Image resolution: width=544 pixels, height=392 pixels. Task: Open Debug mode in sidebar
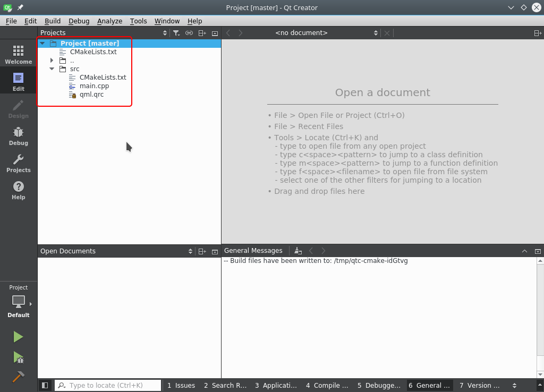point(19,136)
